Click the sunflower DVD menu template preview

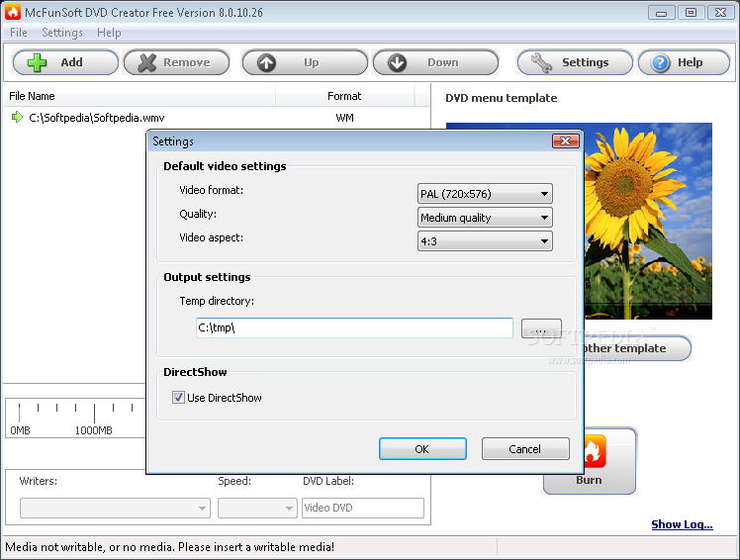pos(648,221)
